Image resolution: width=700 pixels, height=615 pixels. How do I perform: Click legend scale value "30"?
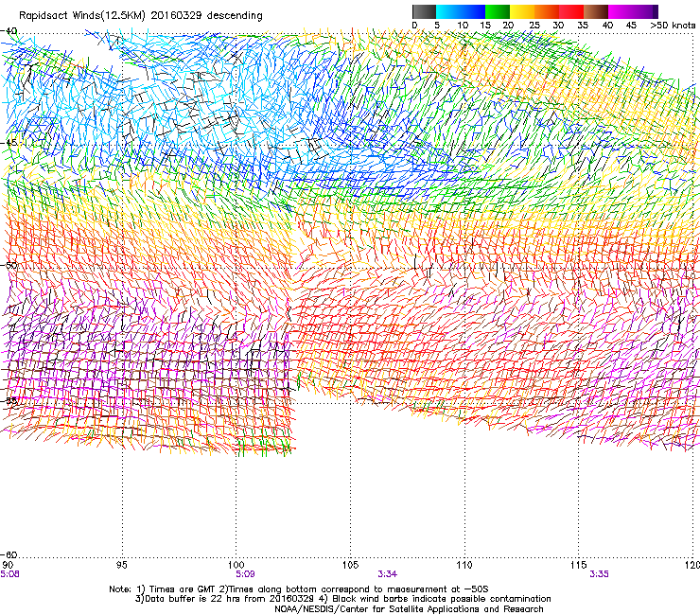coord(558,26)
